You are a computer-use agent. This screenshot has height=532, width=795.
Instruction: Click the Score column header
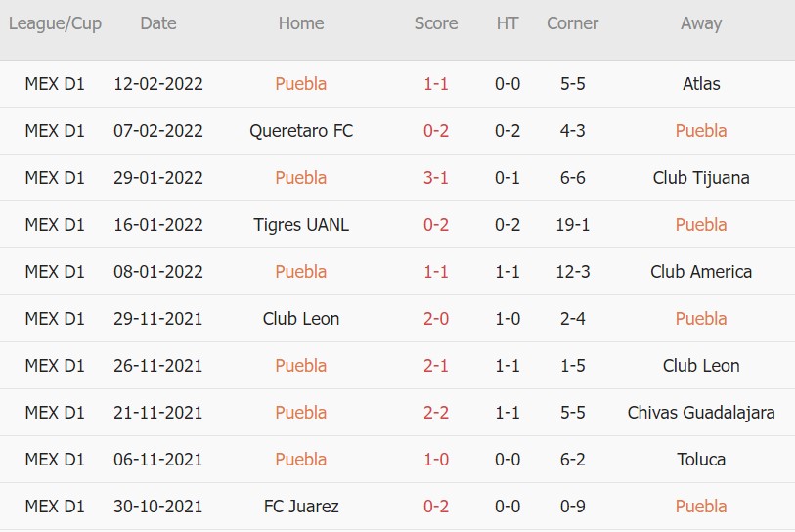(x=435, y=23)
